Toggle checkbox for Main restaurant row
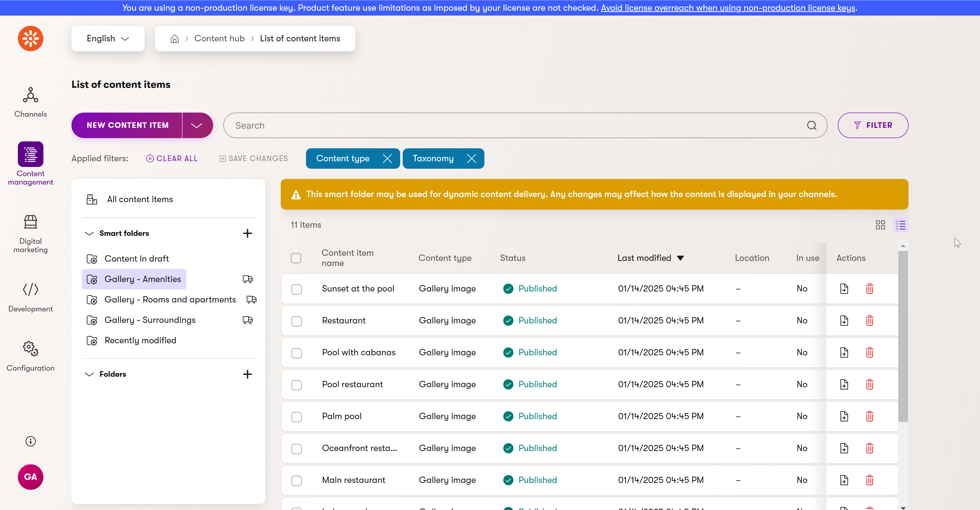 tap(297, 480)
